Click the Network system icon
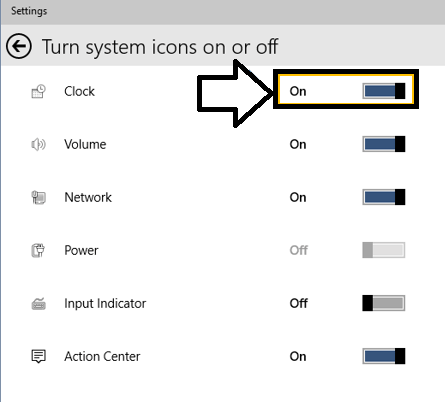Image resolution: width=445 pixels, height=402 pixels. (x=38, y=197)
